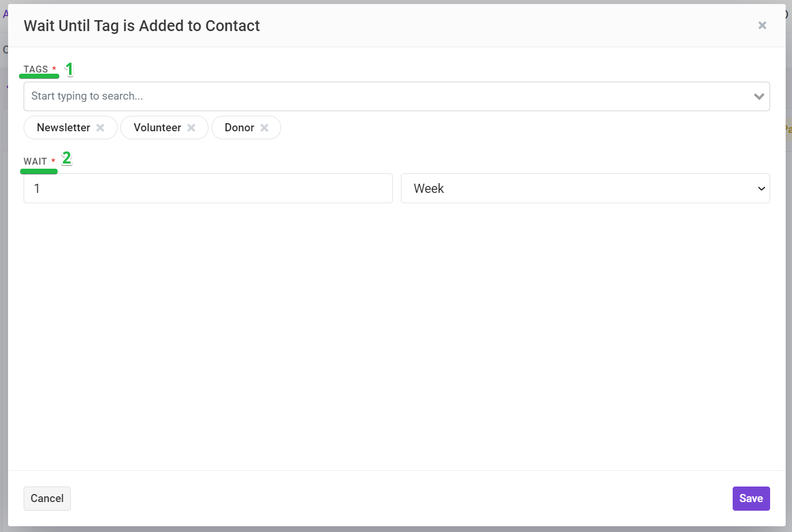792x532 pixels.
Task: Remove the Donor tag
Action: 264,128
